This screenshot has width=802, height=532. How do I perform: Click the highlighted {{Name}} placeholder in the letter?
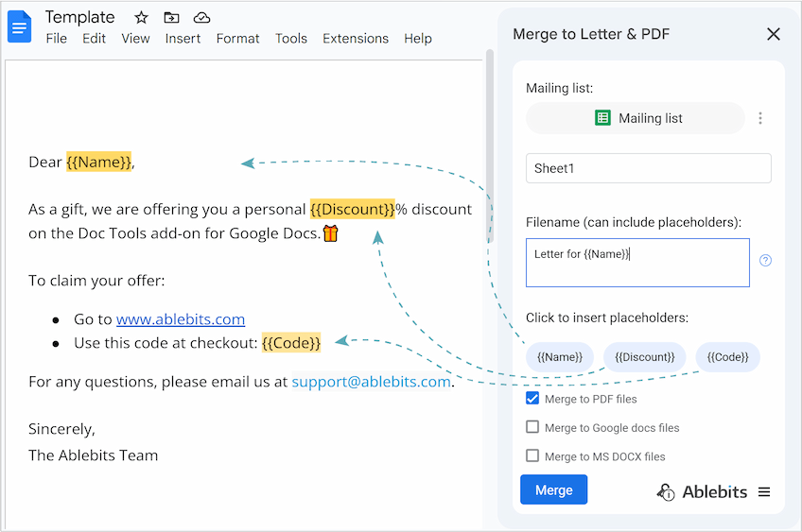click(98, 162)
